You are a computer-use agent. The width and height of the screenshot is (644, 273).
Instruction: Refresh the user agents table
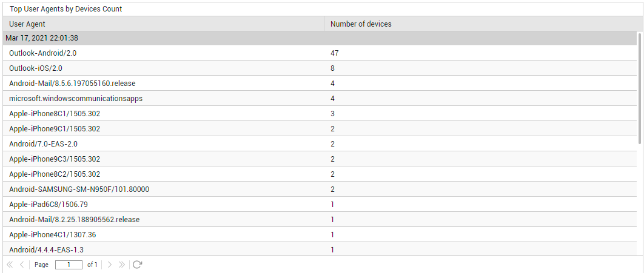coord(137,265)
